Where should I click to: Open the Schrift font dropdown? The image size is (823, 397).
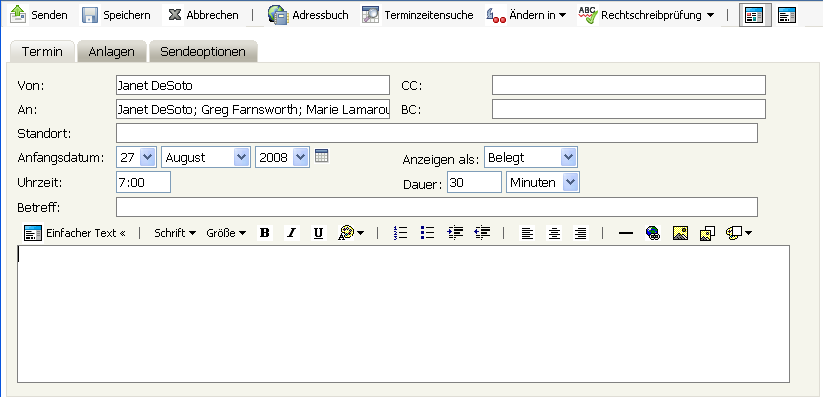[175, 233]
